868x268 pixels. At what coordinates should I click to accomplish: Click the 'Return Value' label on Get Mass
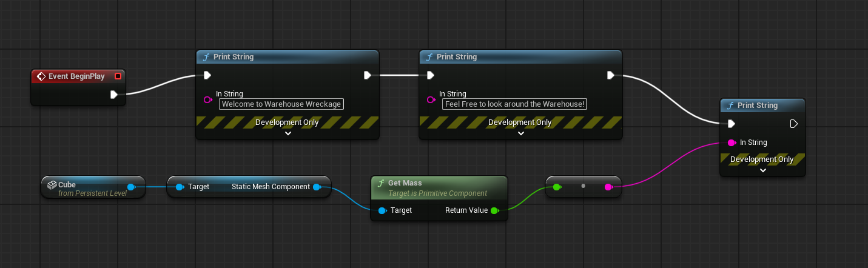[x=466, y=210]
